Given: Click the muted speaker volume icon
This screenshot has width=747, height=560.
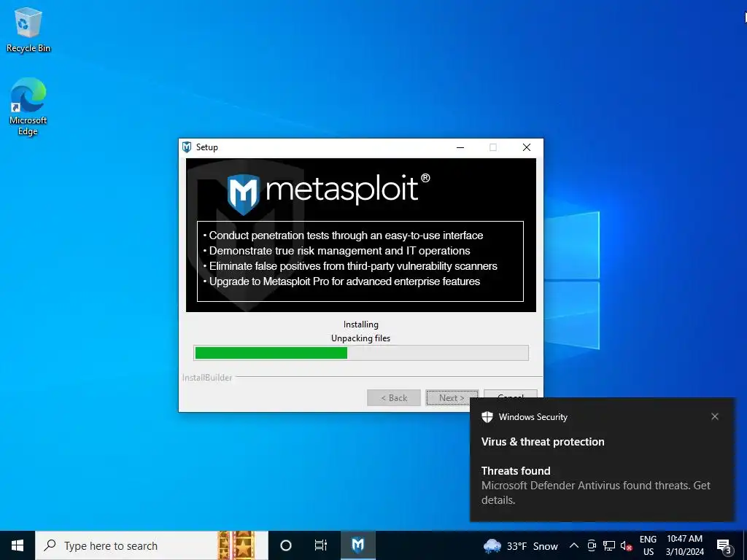Looking at the screenshot, I should [x=626, y=545].
